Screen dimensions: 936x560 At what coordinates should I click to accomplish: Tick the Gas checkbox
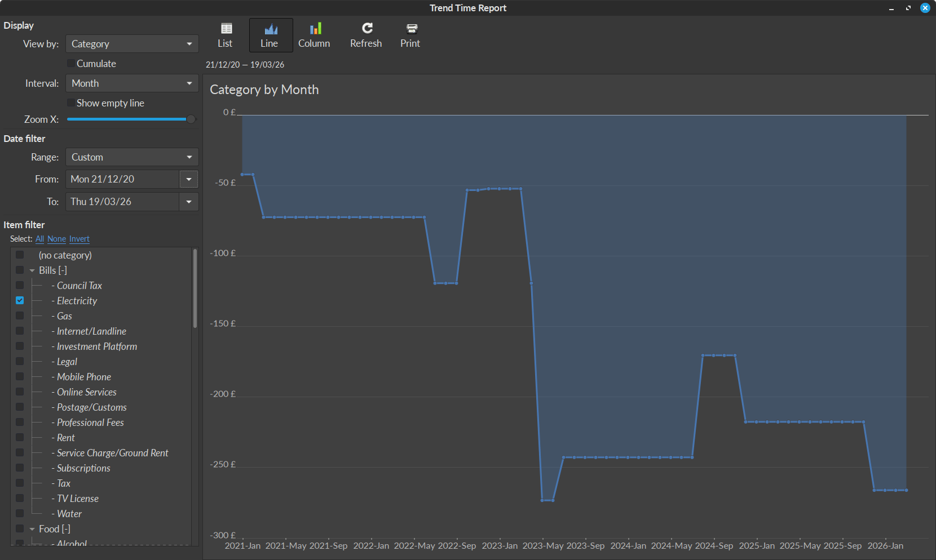[20, 315]
